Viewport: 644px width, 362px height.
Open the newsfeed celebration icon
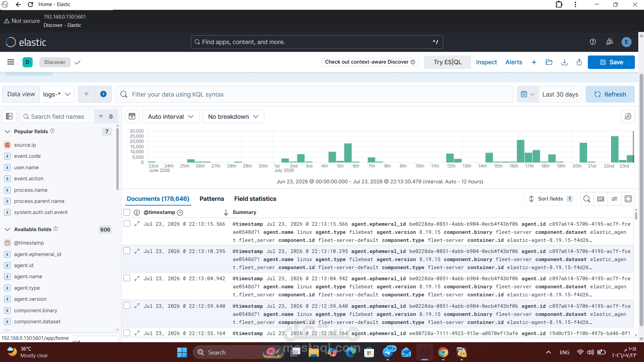coord(609,42)
